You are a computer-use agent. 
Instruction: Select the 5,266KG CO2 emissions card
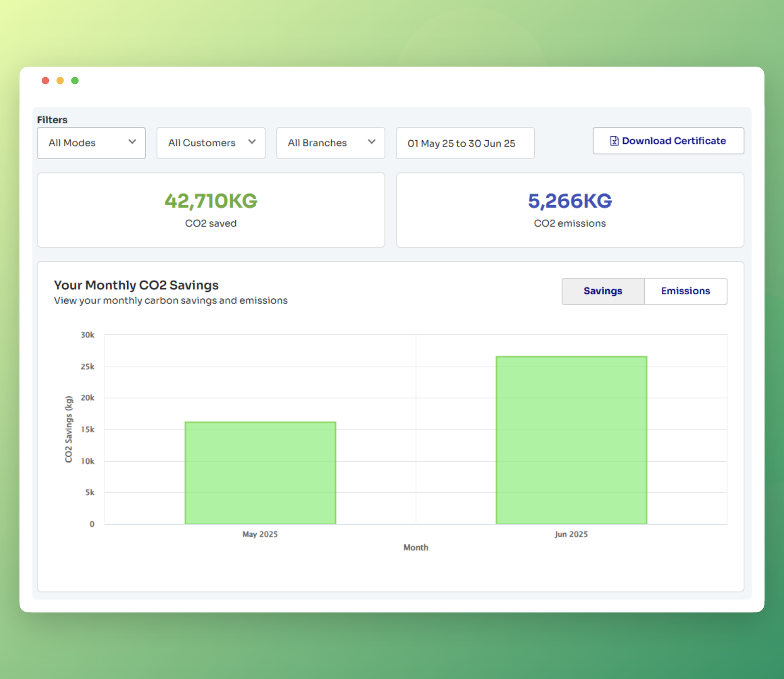(570, 210)
